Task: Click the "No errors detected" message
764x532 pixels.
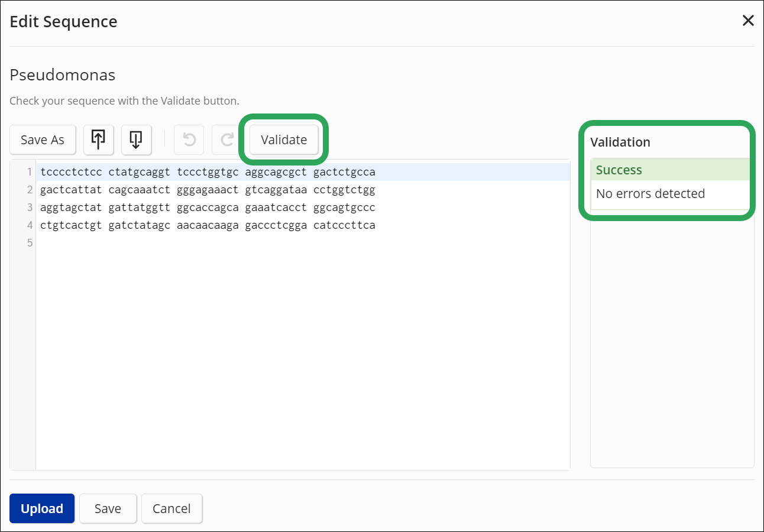Action: pos(650,194)
